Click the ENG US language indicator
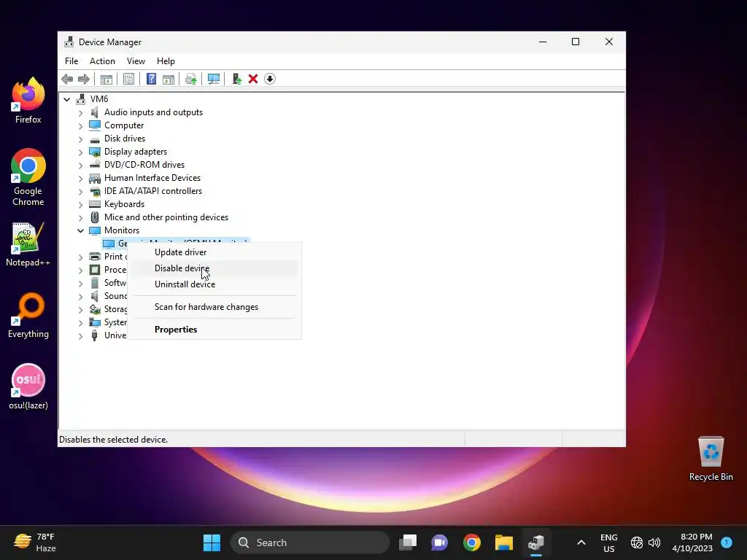The width and height of the screenshot is (747, 560). pyautogui.click(x=609, y=542)
